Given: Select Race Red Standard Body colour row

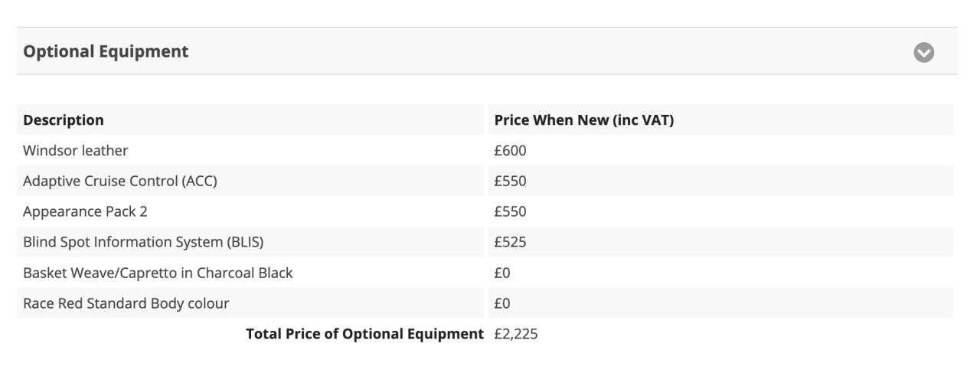Looking at the screenshot, I should [x=485, y=303].
